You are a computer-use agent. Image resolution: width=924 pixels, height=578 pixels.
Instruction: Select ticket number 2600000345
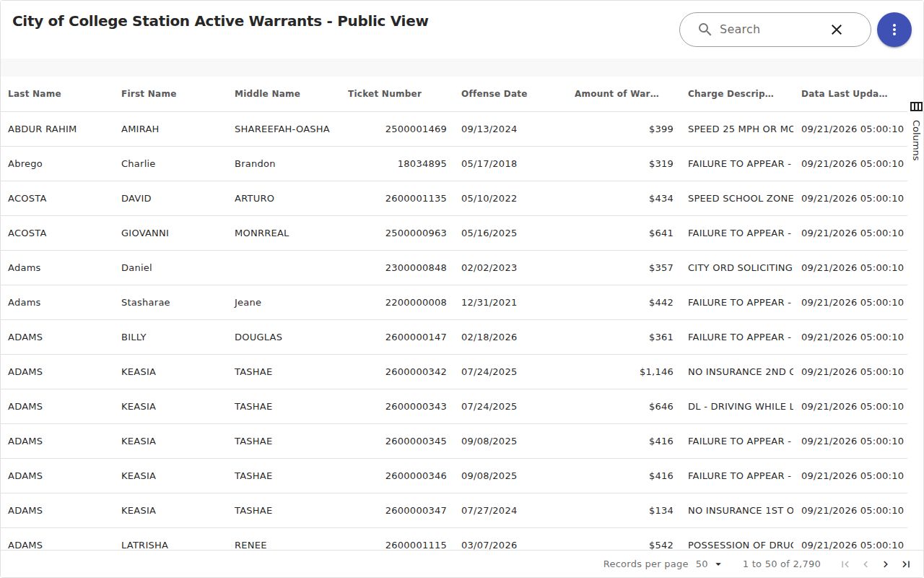click(416, 441)
